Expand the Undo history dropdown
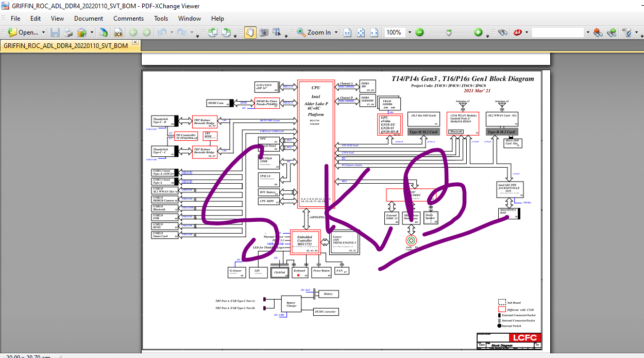The width and height of the screenshot is (644, 358). point(171,34)
